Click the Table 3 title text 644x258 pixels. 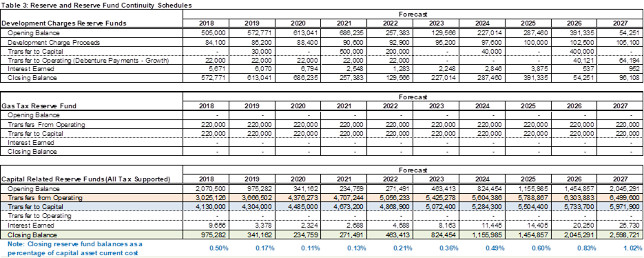(96, 6)
